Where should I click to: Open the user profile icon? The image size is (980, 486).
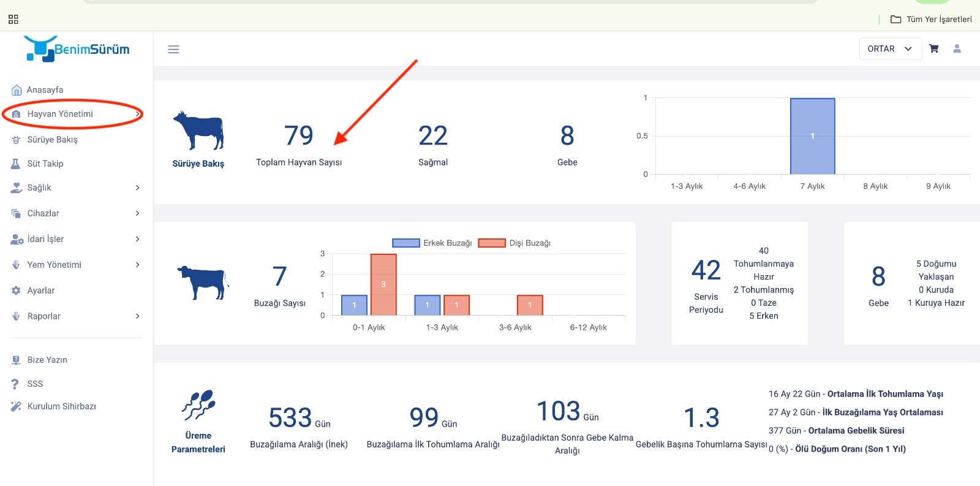(x=957, y=48)
